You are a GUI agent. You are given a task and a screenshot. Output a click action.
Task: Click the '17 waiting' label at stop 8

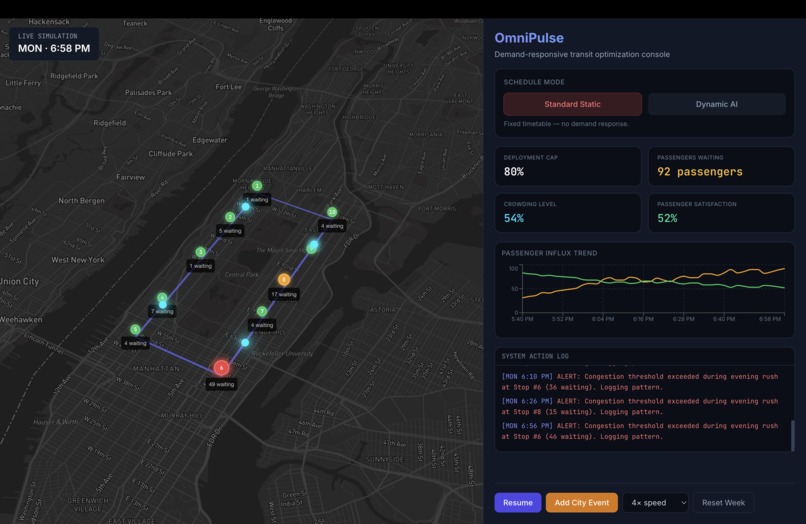click(x=284, y=295)
